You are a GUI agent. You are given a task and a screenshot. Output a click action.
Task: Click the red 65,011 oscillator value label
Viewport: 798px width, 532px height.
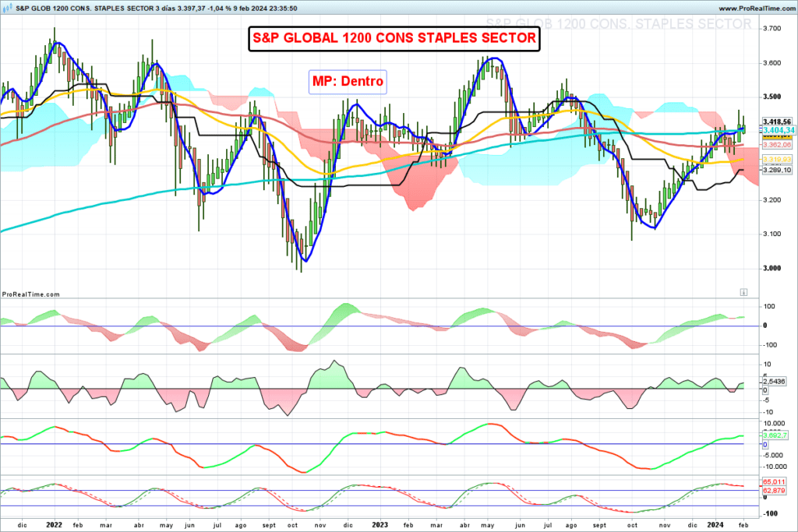pos(774,481)
